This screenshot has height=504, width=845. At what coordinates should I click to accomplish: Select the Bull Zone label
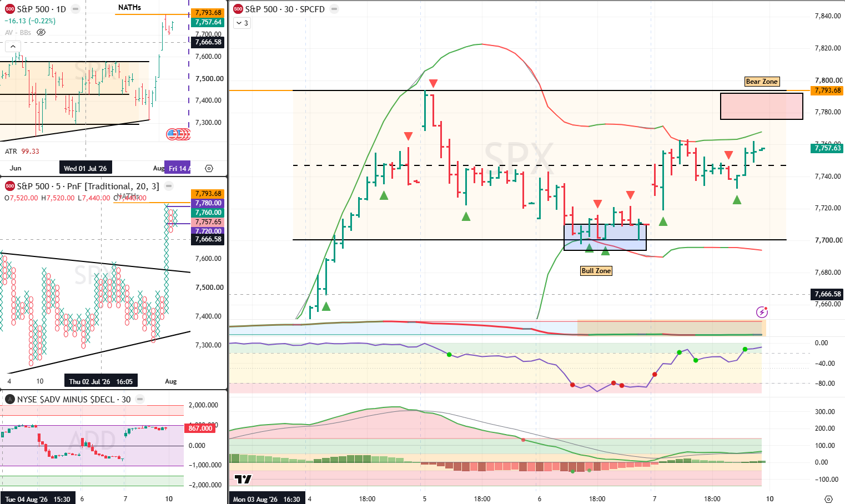point(596,271)
